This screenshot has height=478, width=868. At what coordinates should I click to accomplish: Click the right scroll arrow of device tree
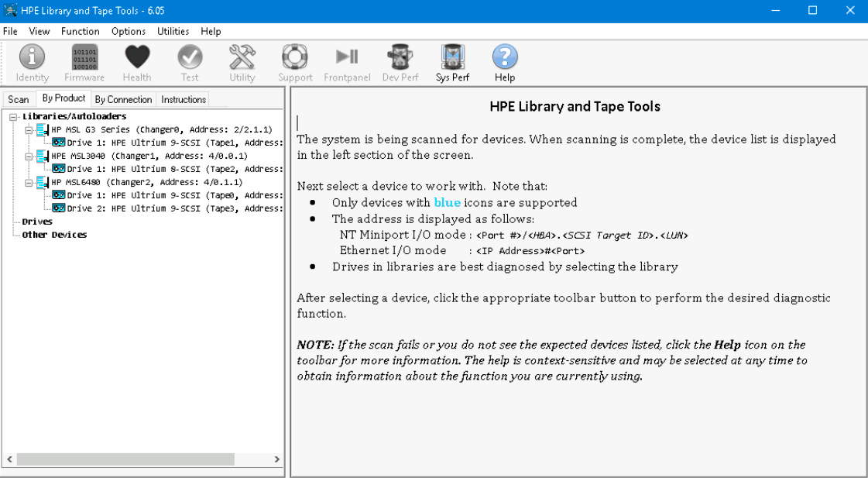276,459
